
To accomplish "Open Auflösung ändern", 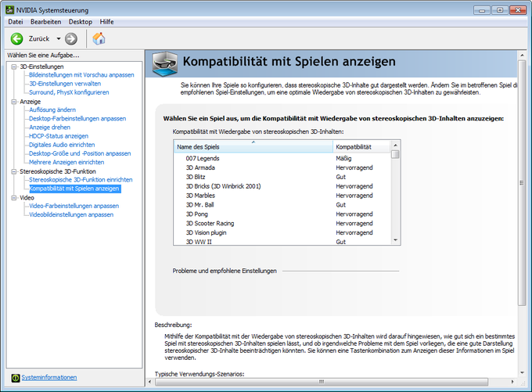I will [52, 110].
